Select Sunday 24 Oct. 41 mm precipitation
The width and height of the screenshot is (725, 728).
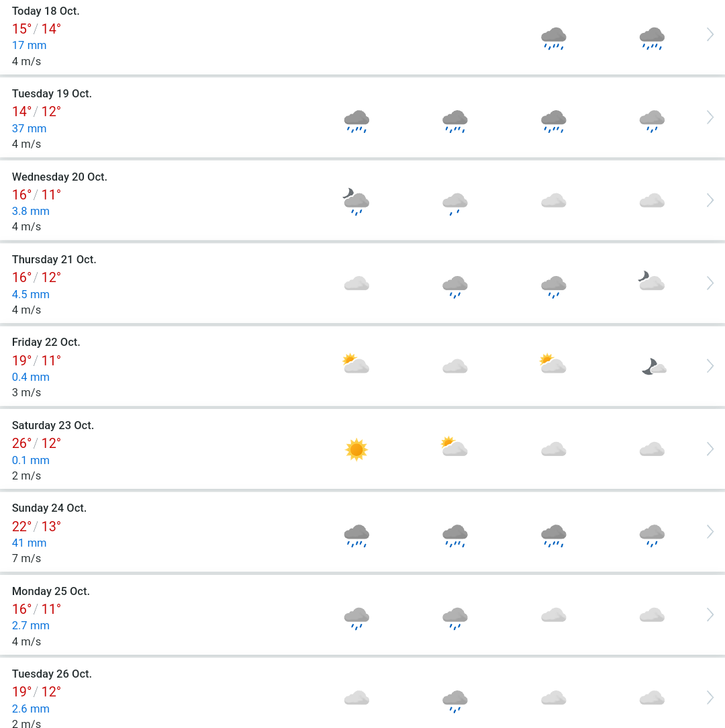tap(30, 543)
